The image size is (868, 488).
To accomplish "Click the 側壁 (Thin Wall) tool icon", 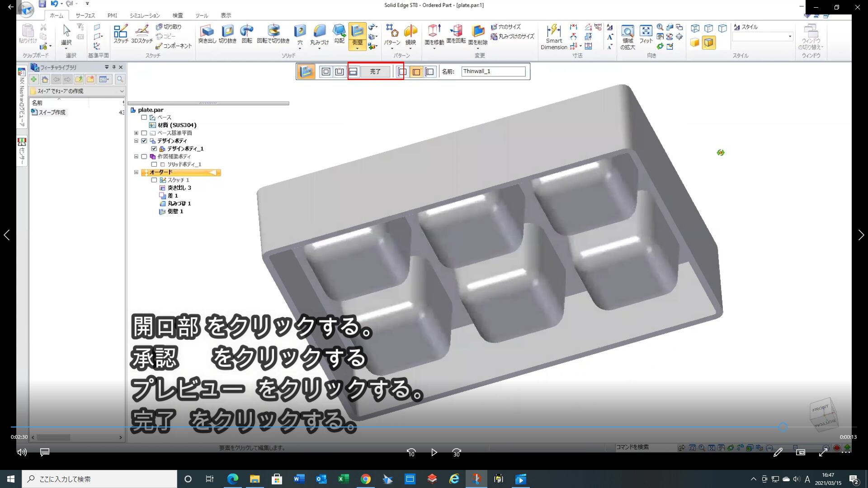I will (357, 32).
